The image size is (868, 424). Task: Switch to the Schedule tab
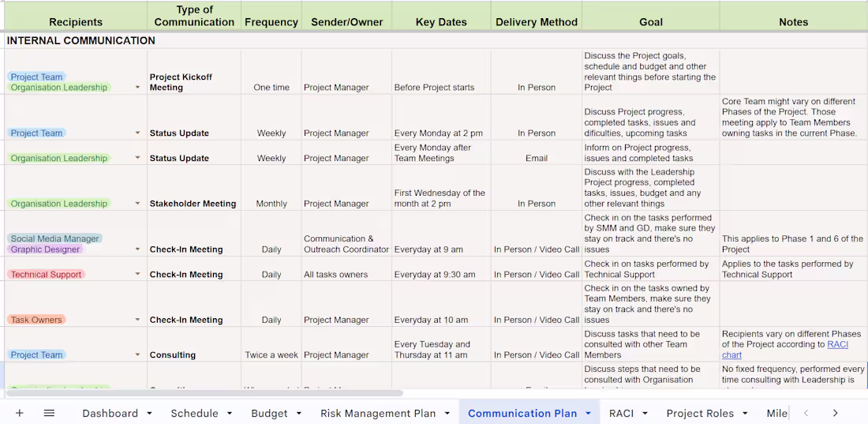[x=194, y=413]
